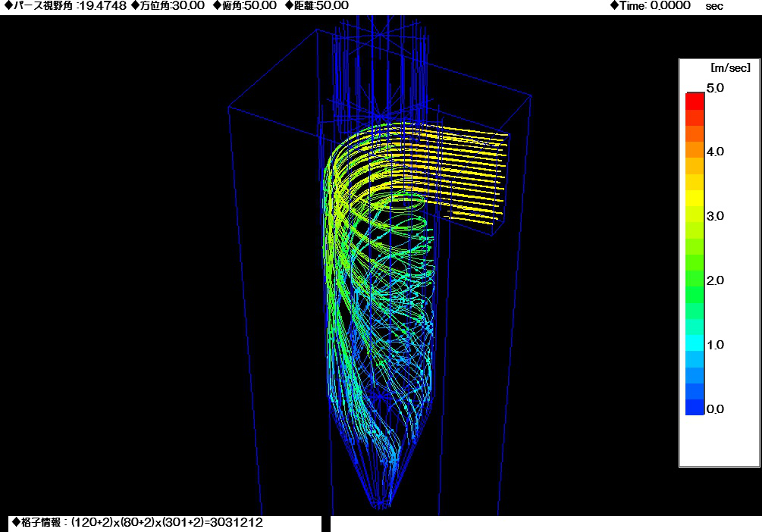Viewport: 762px width, 532px height.
Task: Pick the blue bottom color of velocity legend
Action: 695,407
